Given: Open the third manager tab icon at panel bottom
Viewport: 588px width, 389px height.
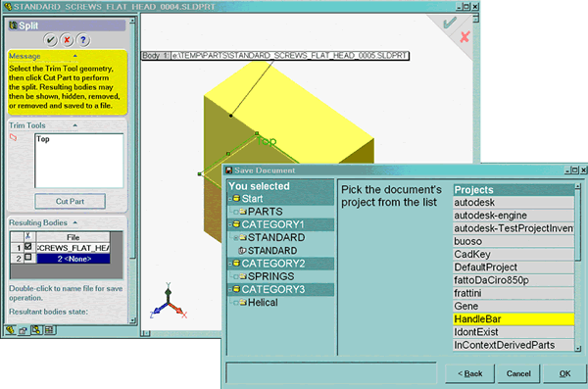Looking at the screenshot, I should (36, 330).
